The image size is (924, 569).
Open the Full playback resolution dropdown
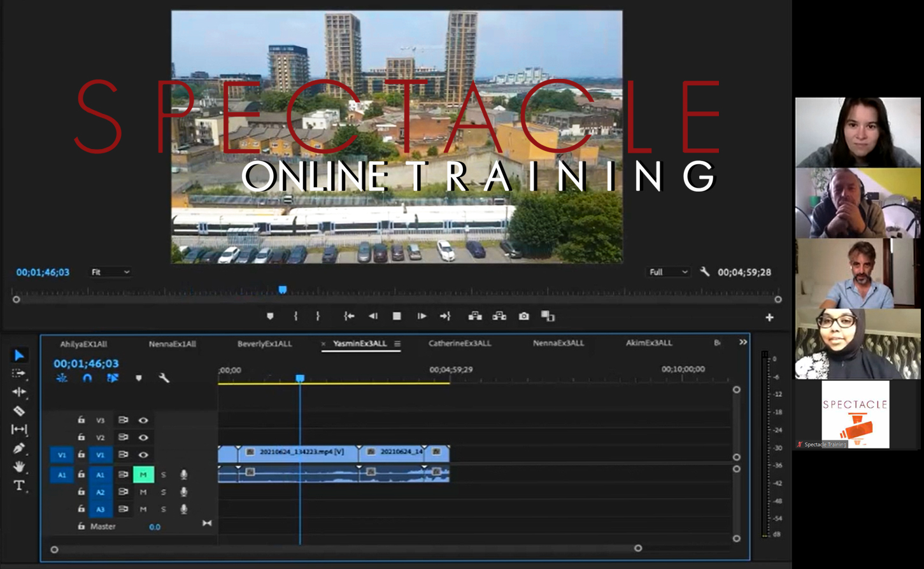click(x=667, y=272)
